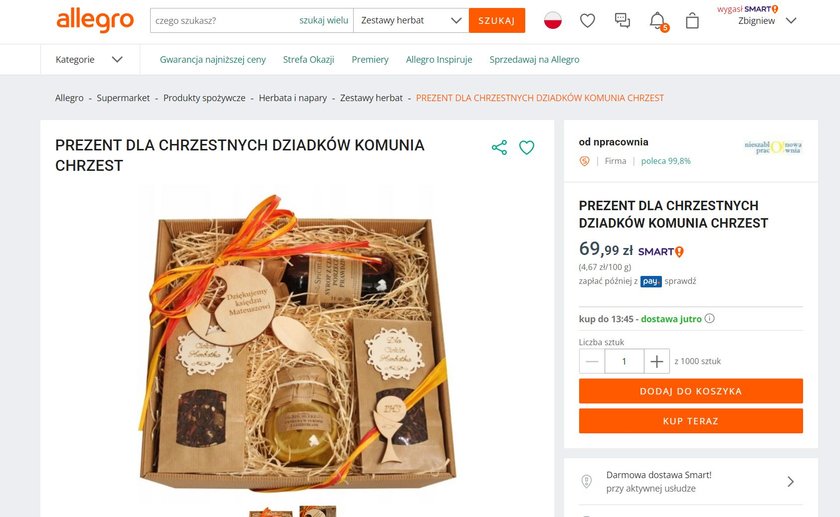840x517 pixels.
Task: Open the Strefa Okazji menu item
Action: point(309,59)
